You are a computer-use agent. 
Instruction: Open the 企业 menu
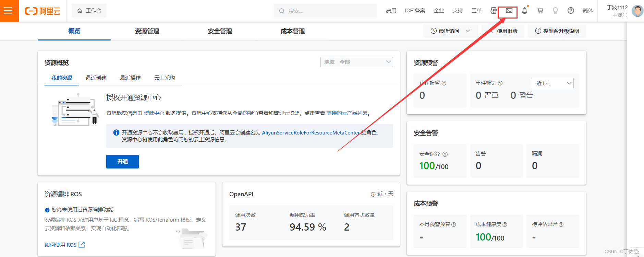(x=439, y=11)
